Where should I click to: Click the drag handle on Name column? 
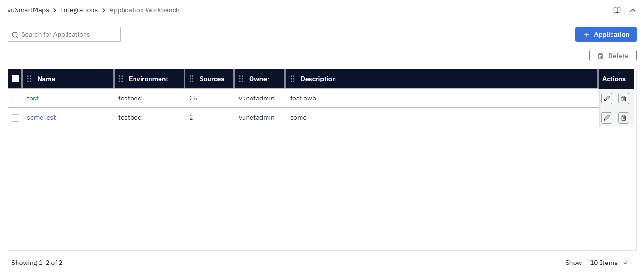click(x=29, y=79)
